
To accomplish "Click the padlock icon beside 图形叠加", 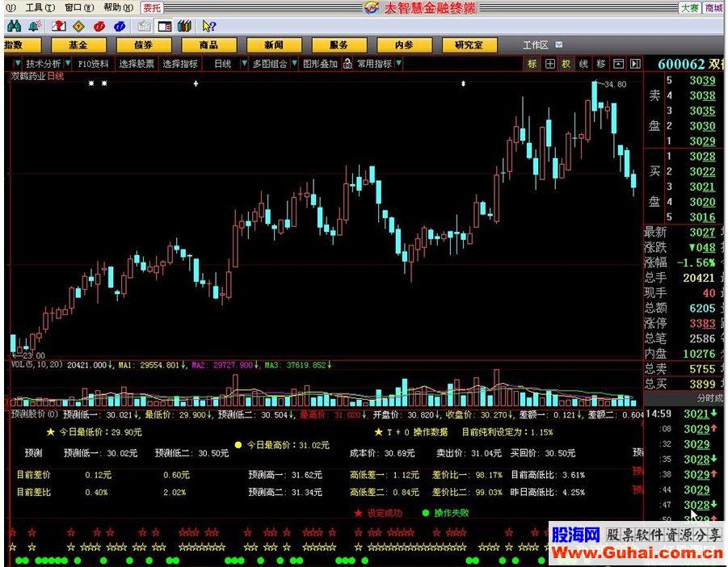I will [x=347, y=64].
